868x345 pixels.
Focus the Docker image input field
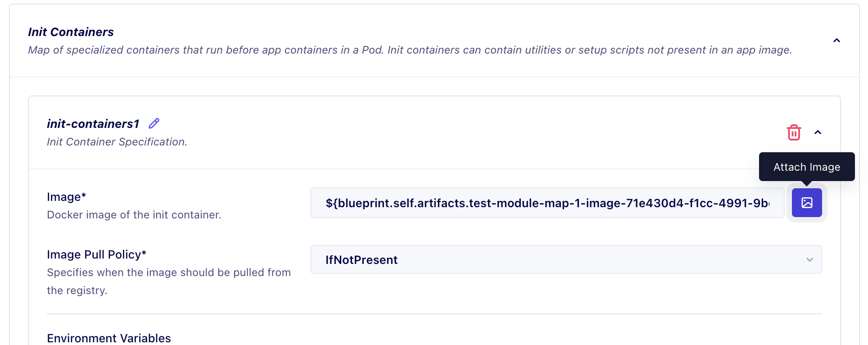click(x=547, y=203)
